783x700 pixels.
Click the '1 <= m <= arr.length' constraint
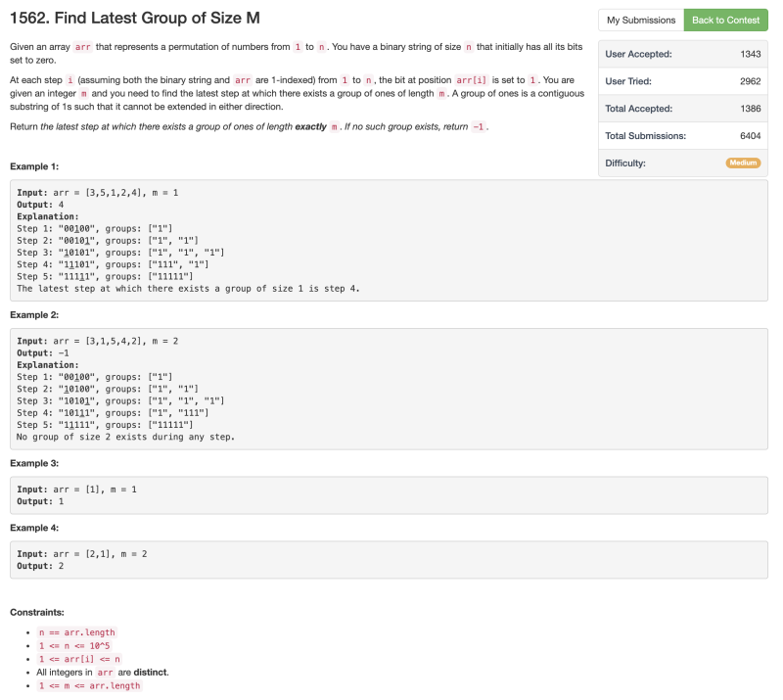click(88, 685)
